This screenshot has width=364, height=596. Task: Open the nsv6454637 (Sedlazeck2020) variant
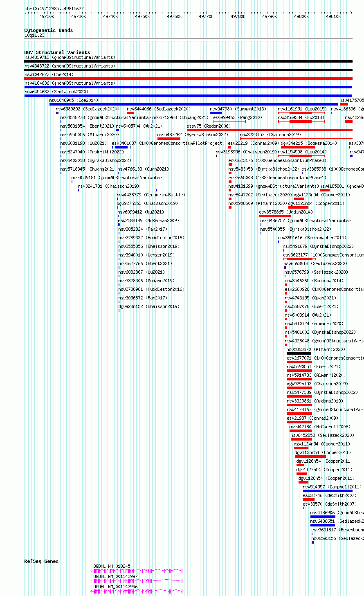click(x=56, y=92)
